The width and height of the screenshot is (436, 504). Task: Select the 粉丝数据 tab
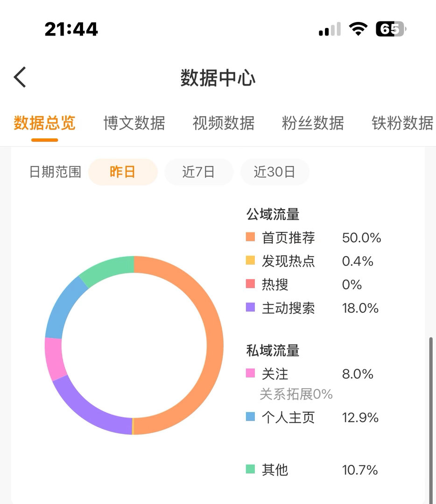(313, 123)
